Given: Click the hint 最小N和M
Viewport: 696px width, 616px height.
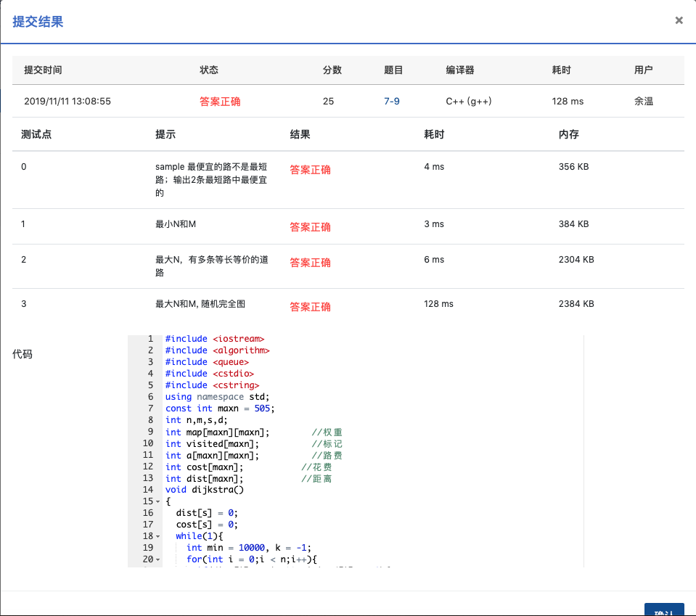Looking at the screenshot, I should 176,224.
